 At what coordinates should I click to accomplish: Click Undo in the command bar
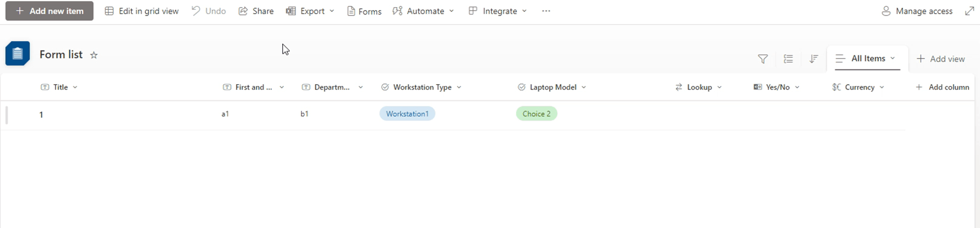(x=209, y=11)
